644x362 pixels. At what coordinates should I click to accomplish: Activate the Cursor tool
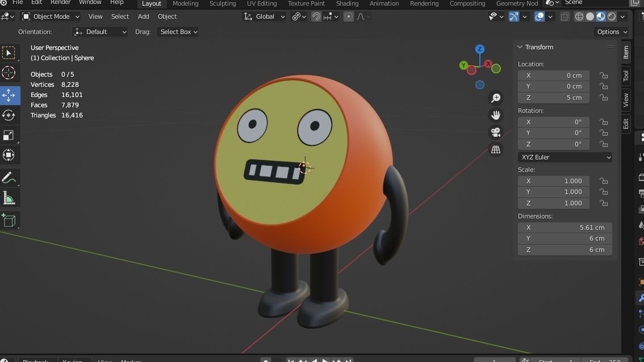(9, 73)
